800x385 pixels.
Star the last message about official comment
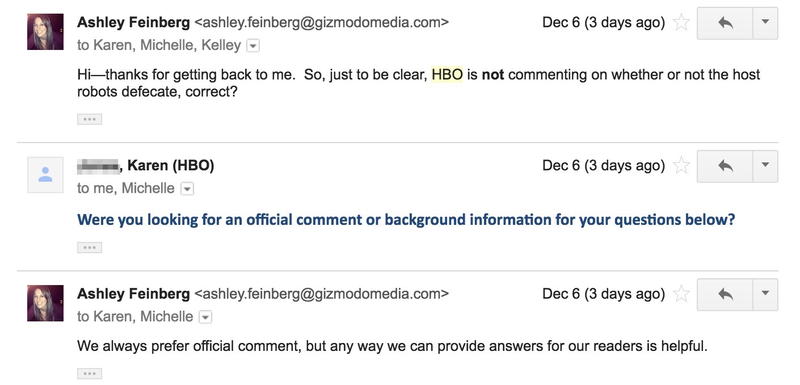681,294
